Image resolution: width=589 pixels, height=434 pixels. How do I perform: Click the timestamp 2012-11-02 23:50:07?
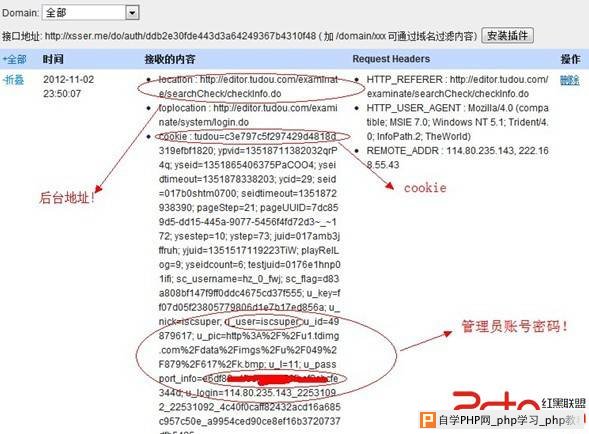click(68, 86)
